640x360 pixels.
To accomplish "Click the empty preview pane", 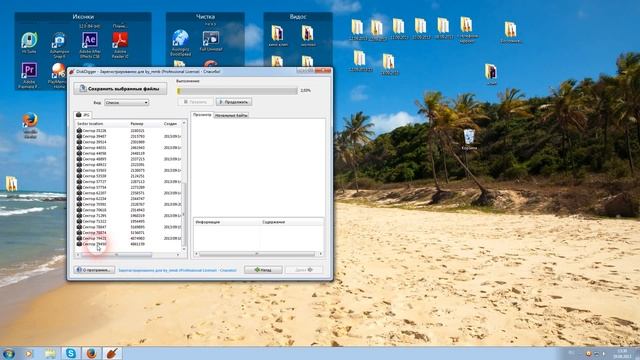I will (258, 167).
